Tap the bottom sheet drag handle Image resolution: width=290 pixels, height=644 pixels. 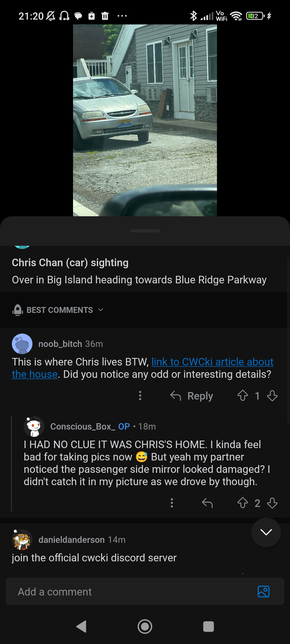pos(145,231)
